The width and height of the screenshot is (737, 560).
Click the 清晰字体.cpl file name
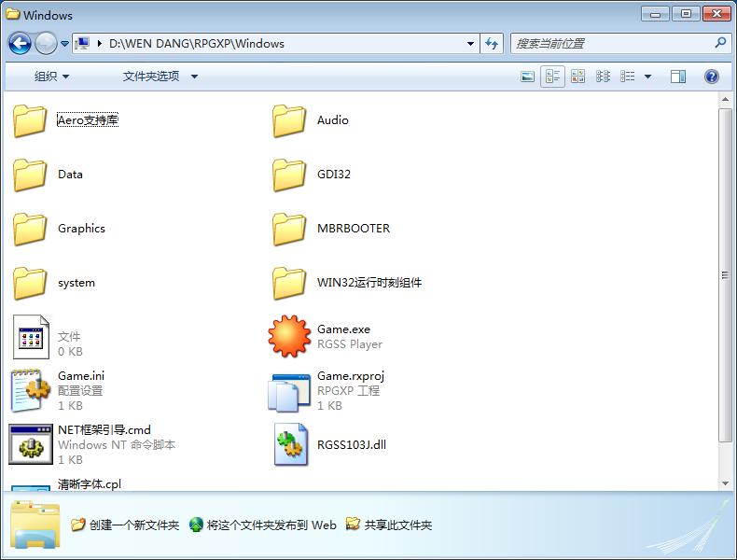(x=90, y=483)
